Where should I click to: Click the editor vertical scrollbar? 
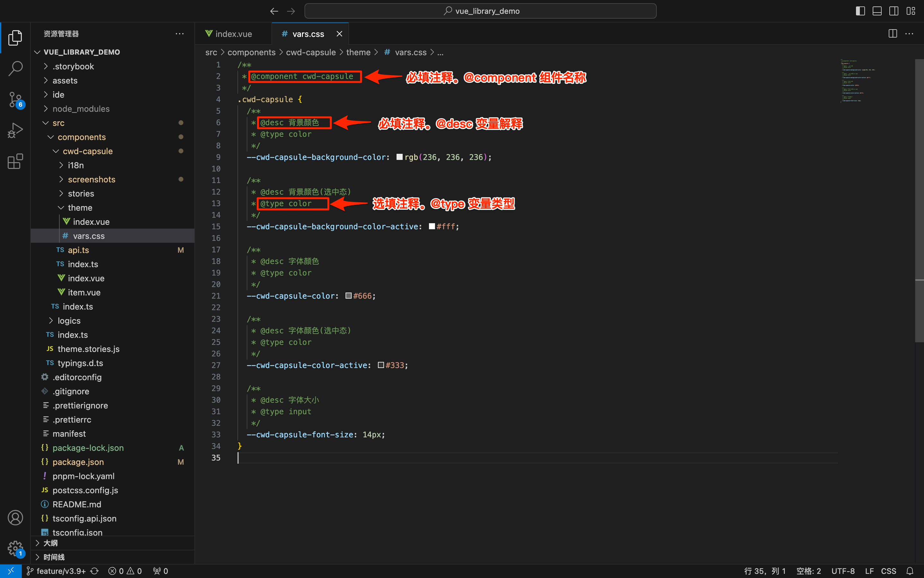[920, 201]
